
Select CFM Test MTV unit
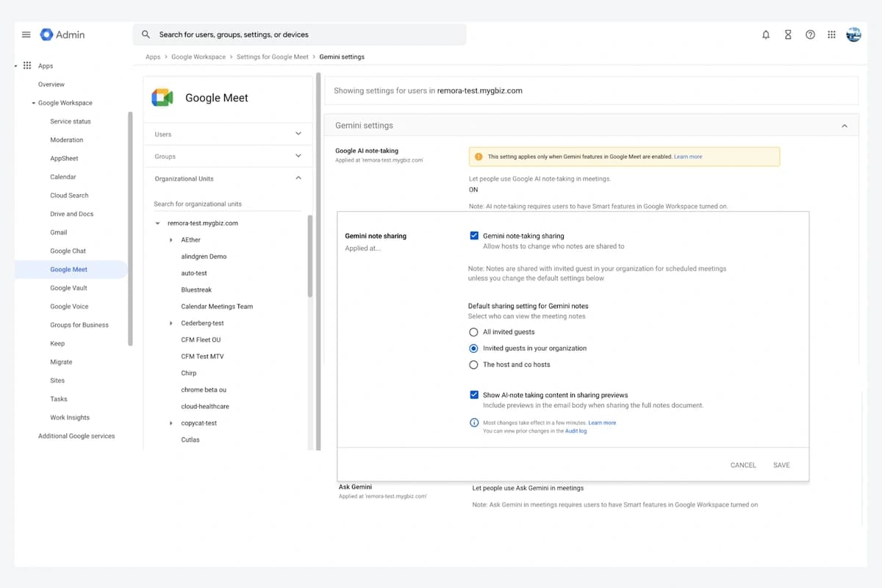[202, 356]
